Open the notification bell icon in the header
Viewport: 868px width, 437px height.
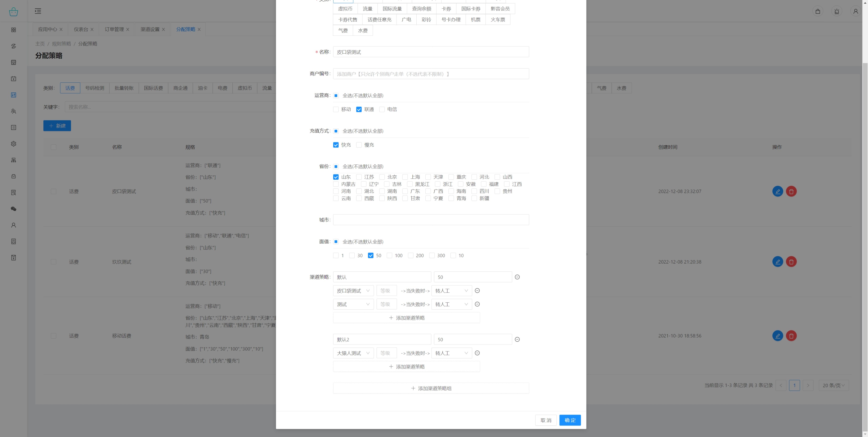[x=837, y=11]
